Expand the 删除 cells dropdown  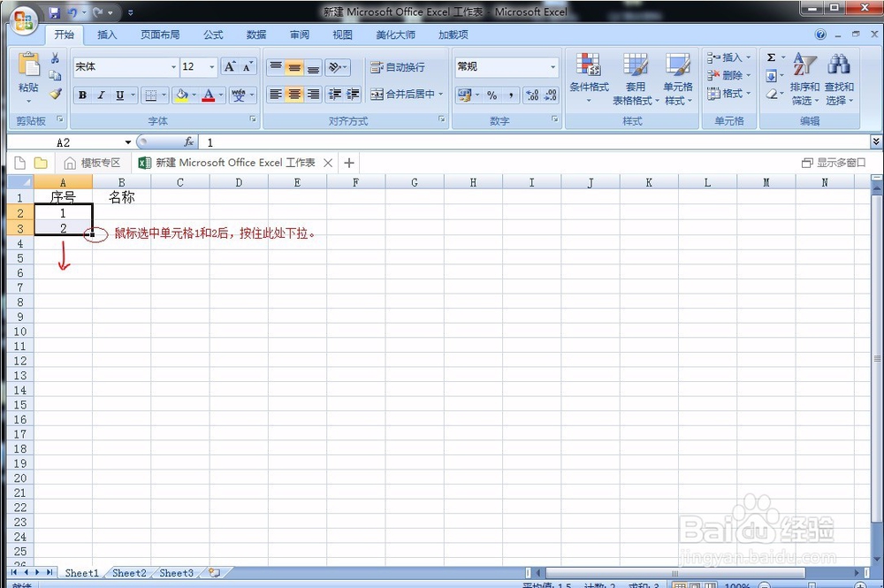748,75
